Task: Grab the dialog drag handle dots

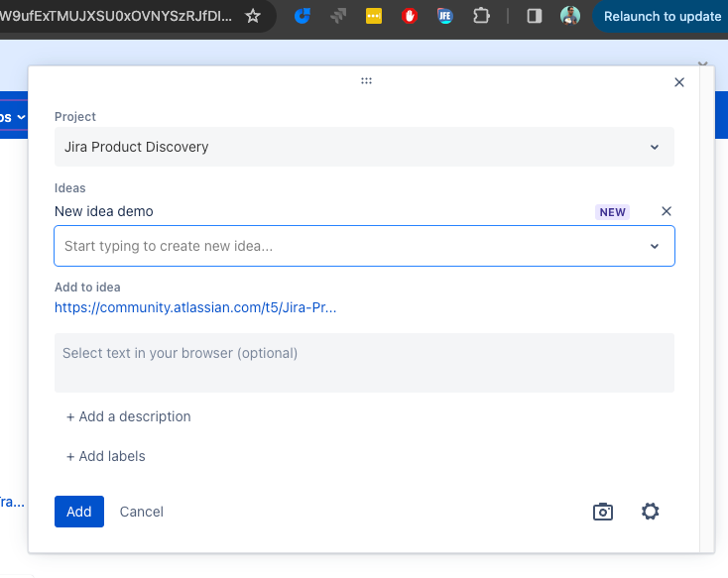Action: 366,80
